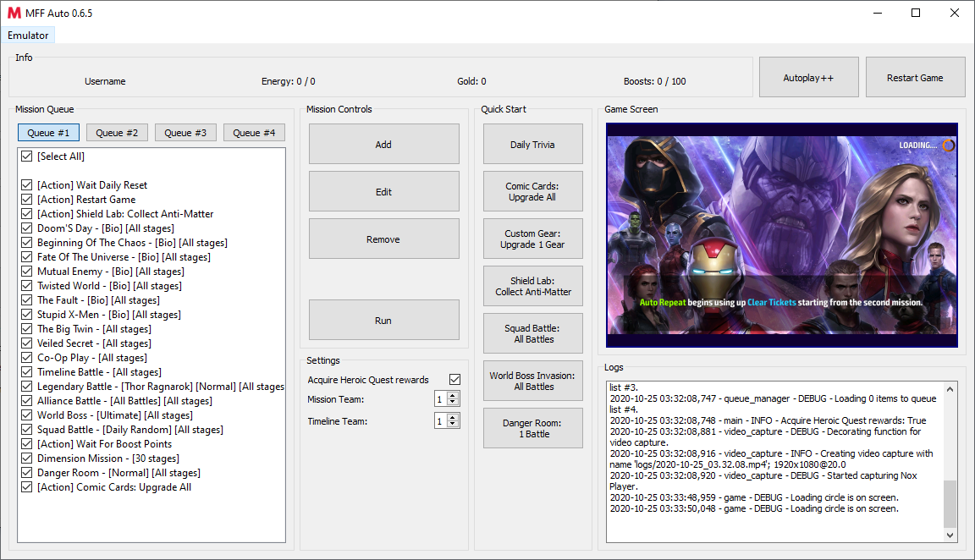This screenshot has width=975, height=560.
Task: Start Daily Trivia quick start
Action: point(533,144)
